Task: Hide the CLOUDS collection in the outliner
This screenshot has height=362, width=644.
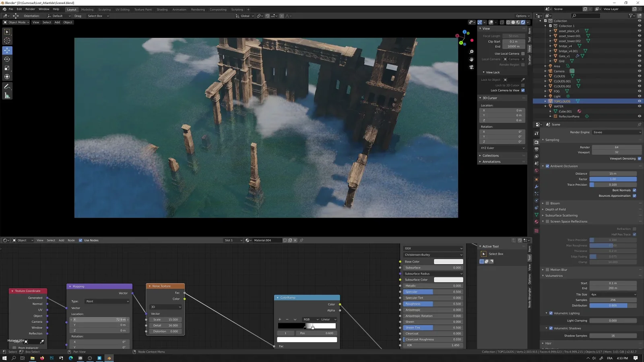Action: (640, 76)
